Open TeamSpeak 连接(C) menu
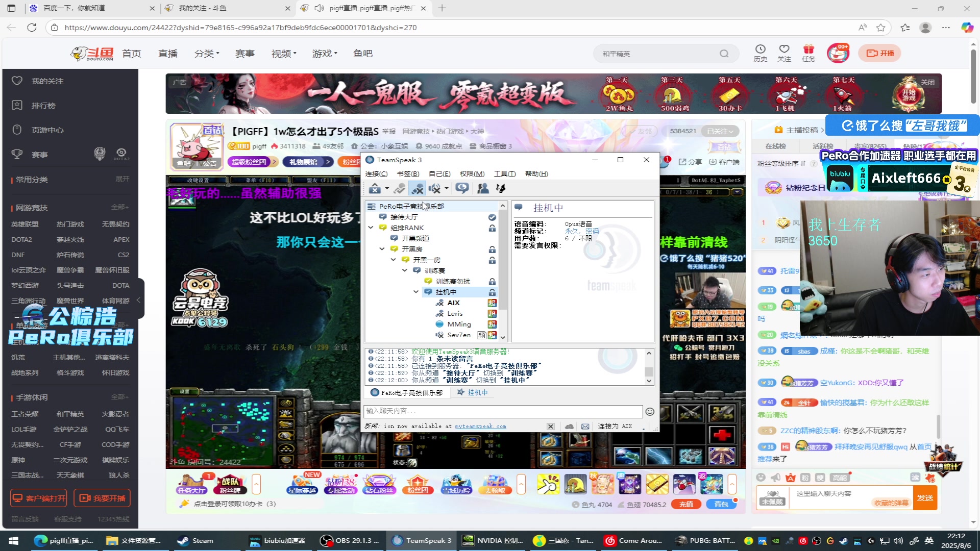Image resolution: width=980 pixels, height=551 pixels. point(377,174)
